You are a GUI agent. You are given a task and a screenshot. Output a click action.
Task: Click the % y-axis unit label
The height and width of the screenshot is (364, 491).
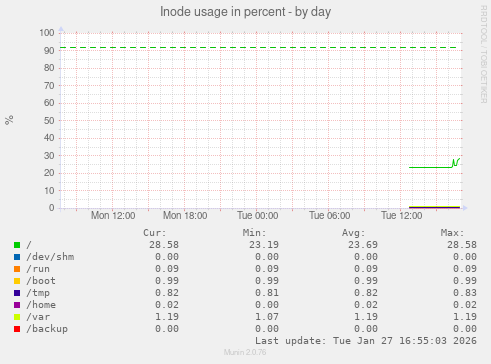tap(9, 120)
